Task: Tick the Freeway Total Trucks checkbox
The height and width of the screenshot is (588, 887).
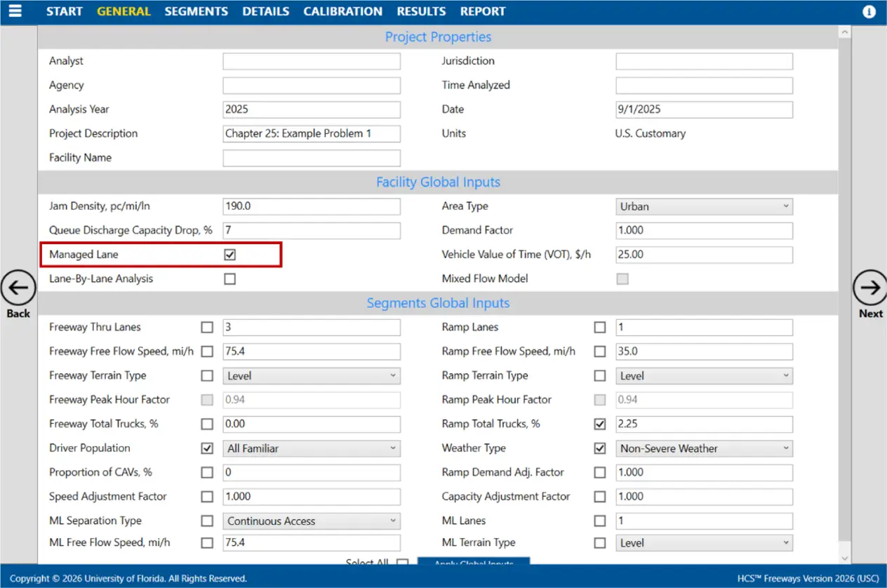Action: click(207, 424)
